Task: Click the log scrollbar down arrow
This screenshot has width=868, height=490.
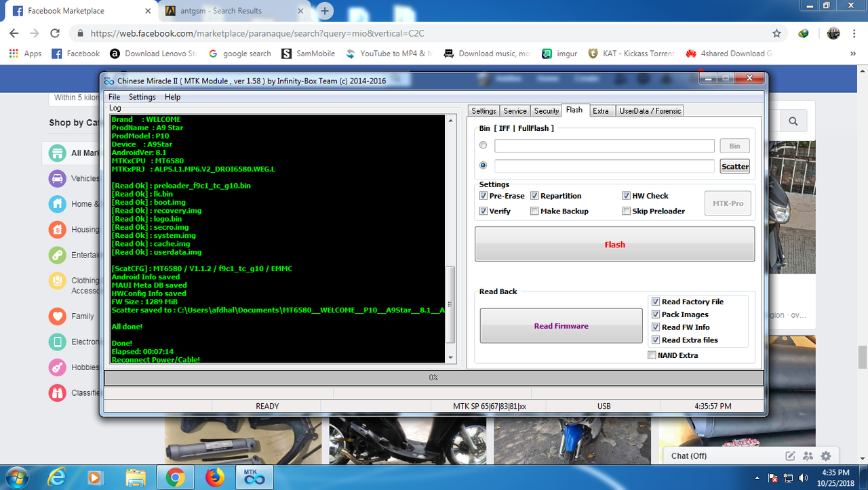Action: (451, 357)
